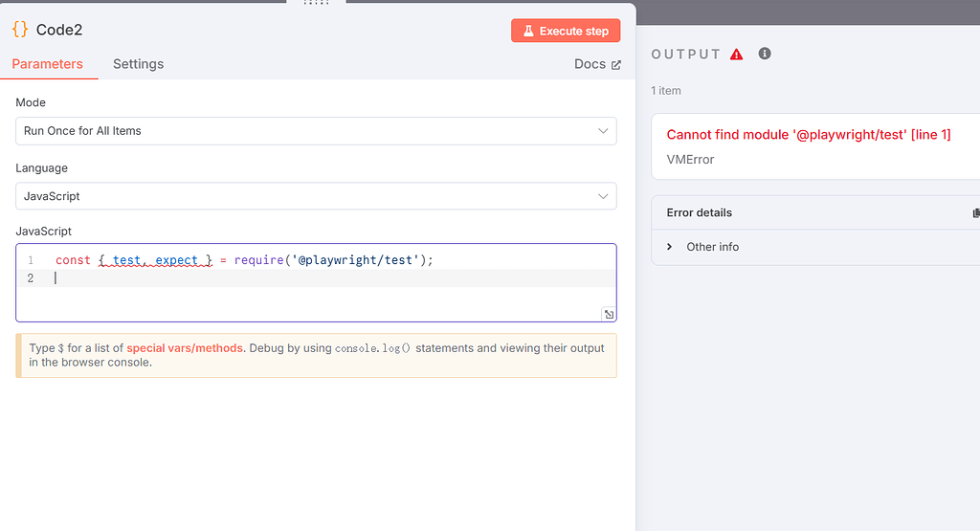Click the drag handle above the panel
The height and width of the screenshot is (531, 980).
(x=317, y=3)
